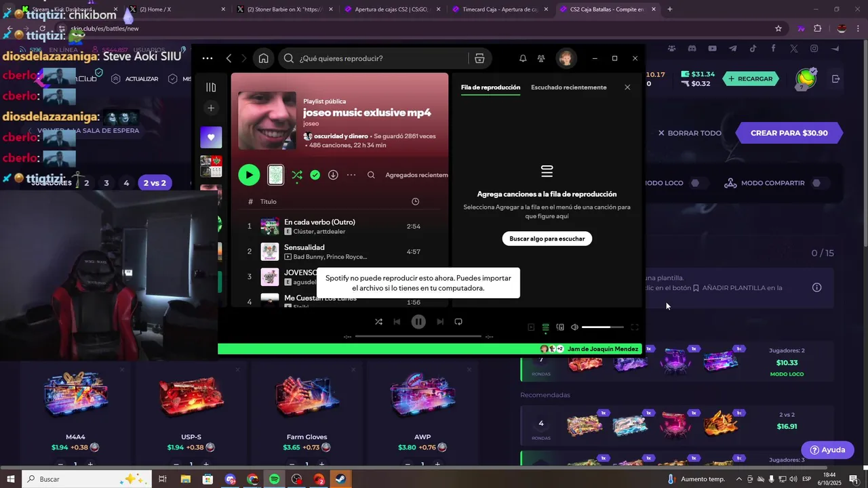The width and height of the screenshot is (868, 488).
Task: Select 4 players option
Action: (x=126, y=183)
